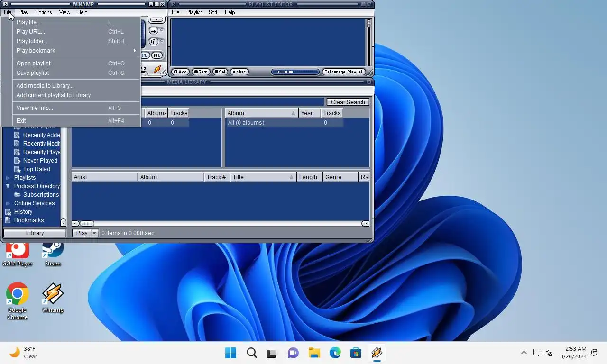Image resolution: width=607 pixels, height=364 pixels.
Task: Toggle the repeat button in Winamp
Action: pyautogui.click(x=154, y=30)
